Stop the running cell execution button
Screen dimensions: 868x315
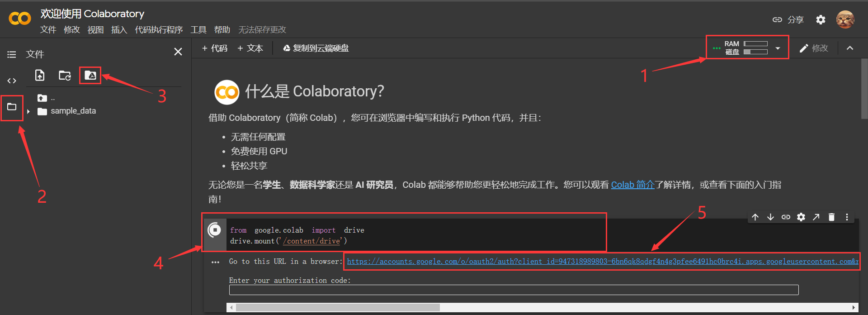215,230
